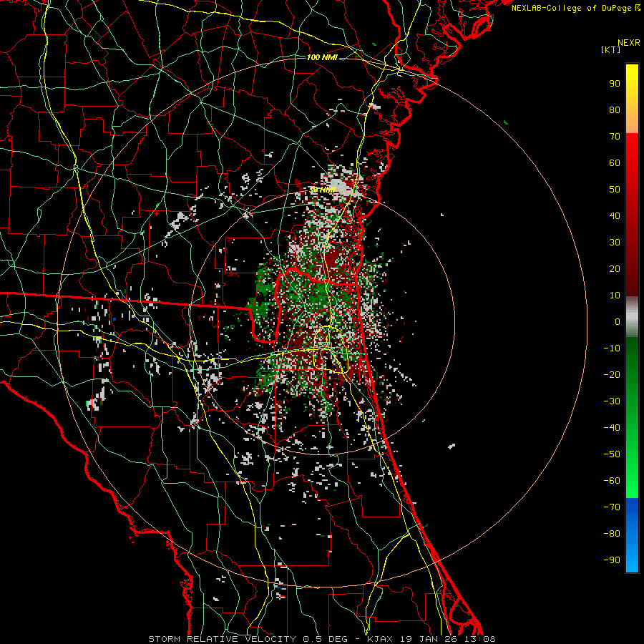Click the 19 JAN 26 date in the caption
Viewport: 644px width, 644px height.
coord(429,639)
